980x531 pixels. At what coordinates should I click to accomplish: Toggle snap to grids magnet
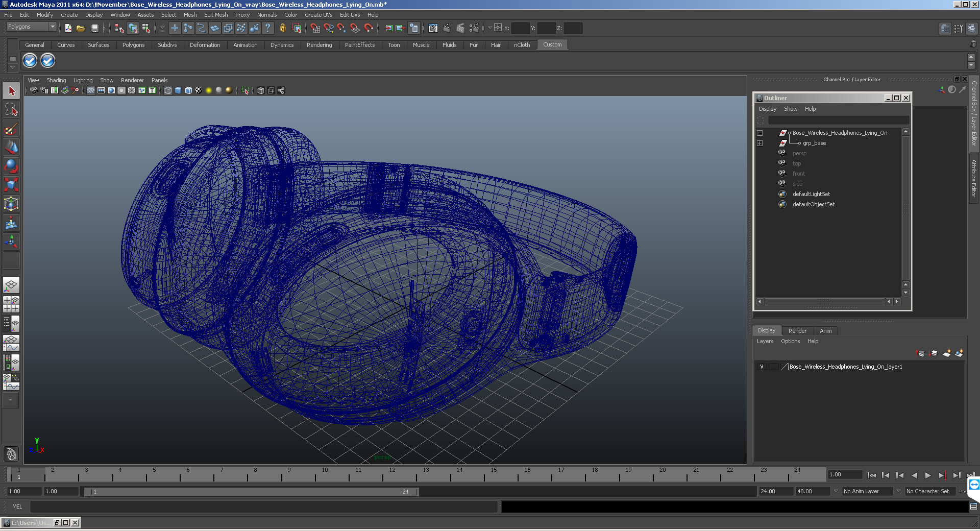tap(315, 28)
